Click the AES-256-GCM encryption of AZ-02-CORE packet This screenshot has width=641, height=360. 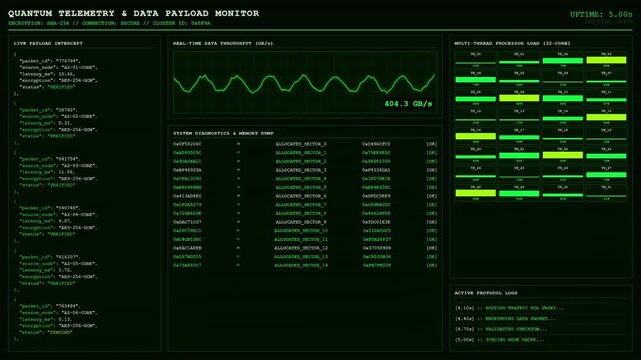coord(78,130)
